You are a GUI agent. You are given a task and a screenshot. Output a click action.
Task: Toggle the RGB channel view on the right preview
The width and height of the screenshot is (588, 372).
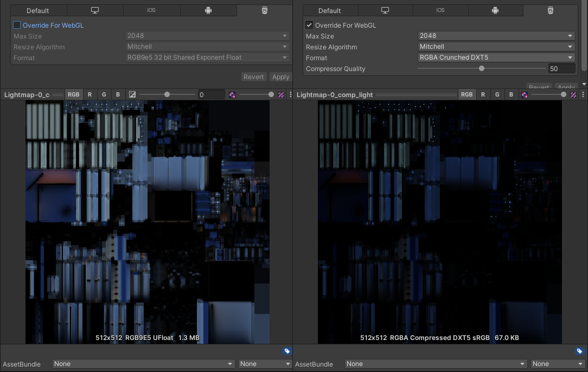pyautogui.click(x=466, y=94)
